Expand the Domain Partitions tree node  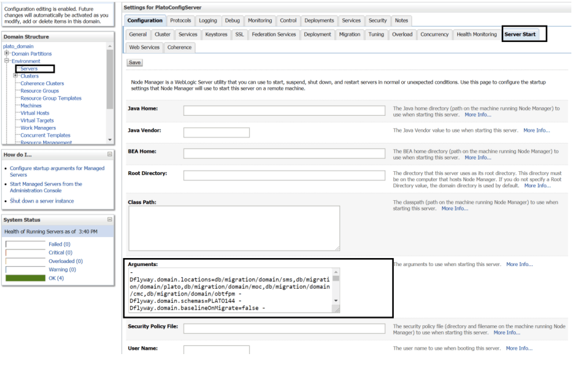[x=7, y=54]
